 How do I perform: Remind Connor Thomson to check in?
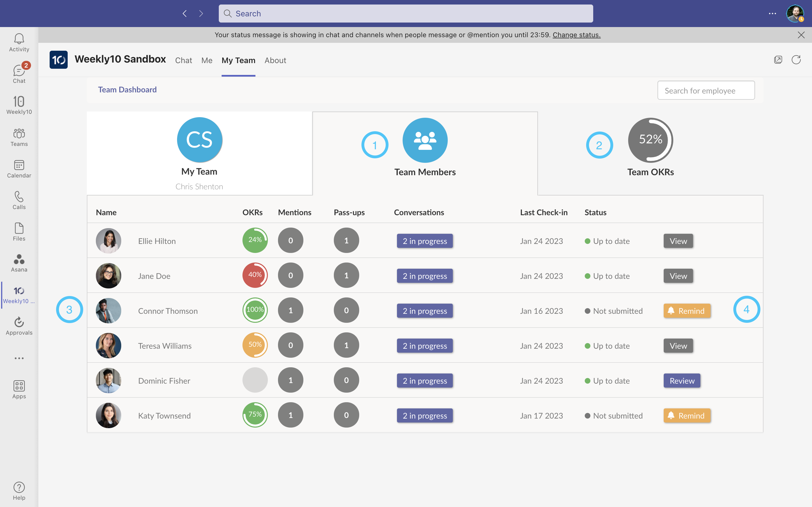687,311
